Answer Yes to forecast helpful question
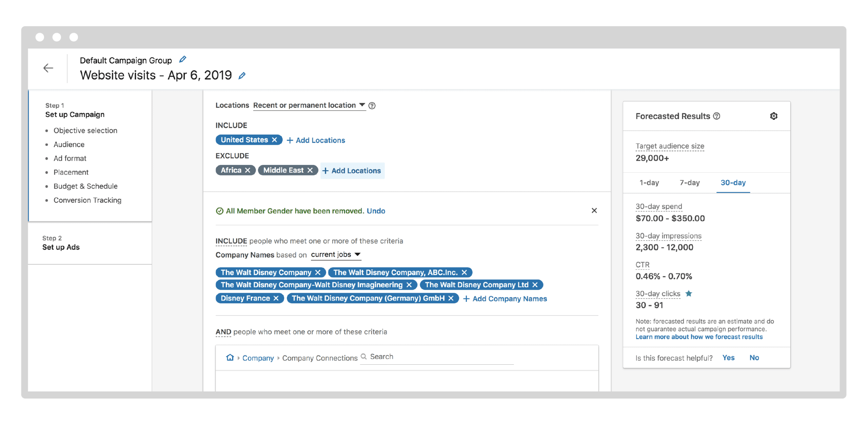This screenshot has height=423, width=868. pyautogui.click(x=728, y=358)
